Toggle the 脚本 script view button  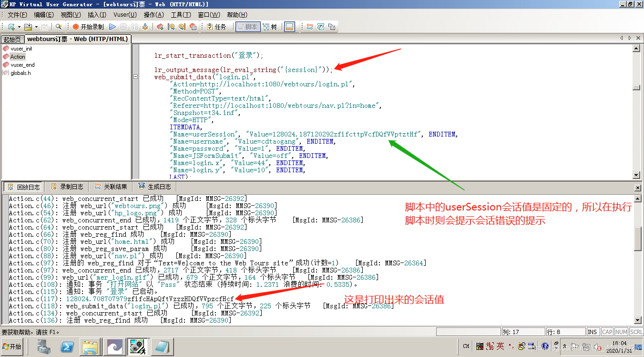point(247,27)
